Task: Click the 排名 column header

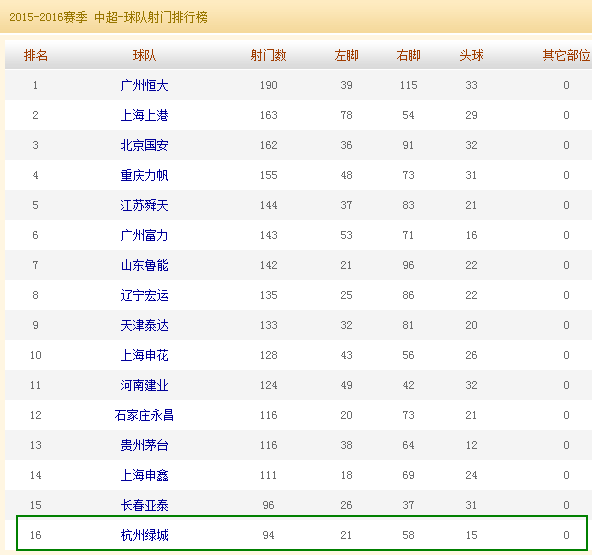Action: tap(35, 55)
